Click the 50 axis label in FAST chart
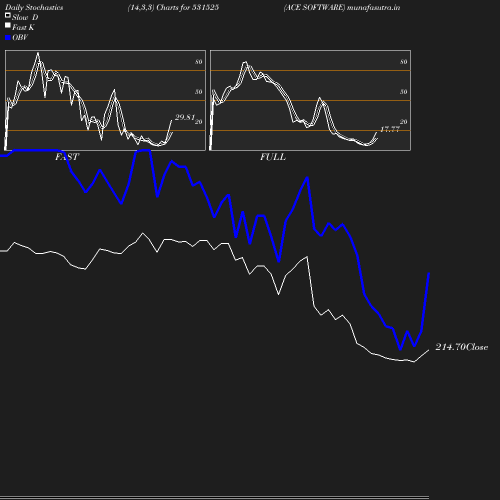The image size is (500, 500). (199, 92)
